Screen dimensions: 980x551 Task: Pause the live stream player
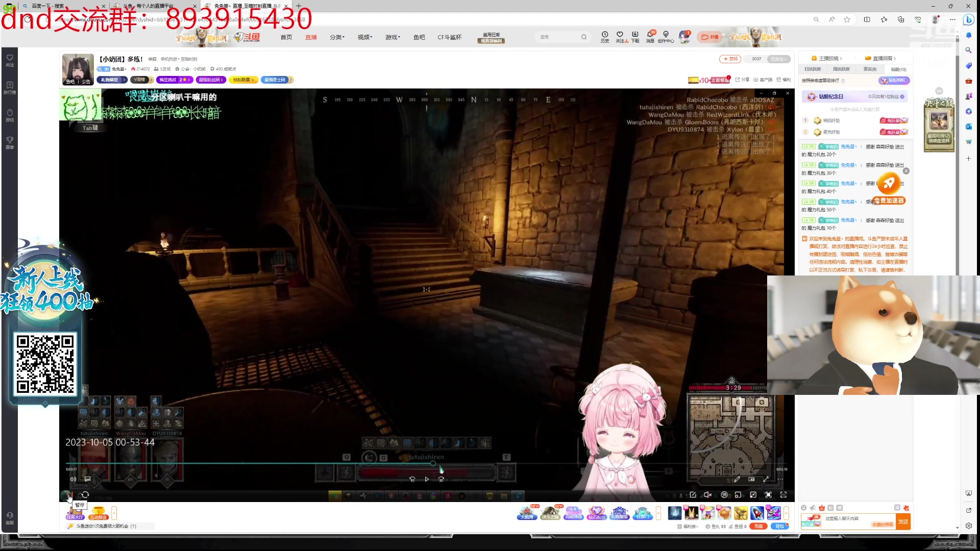70,495
